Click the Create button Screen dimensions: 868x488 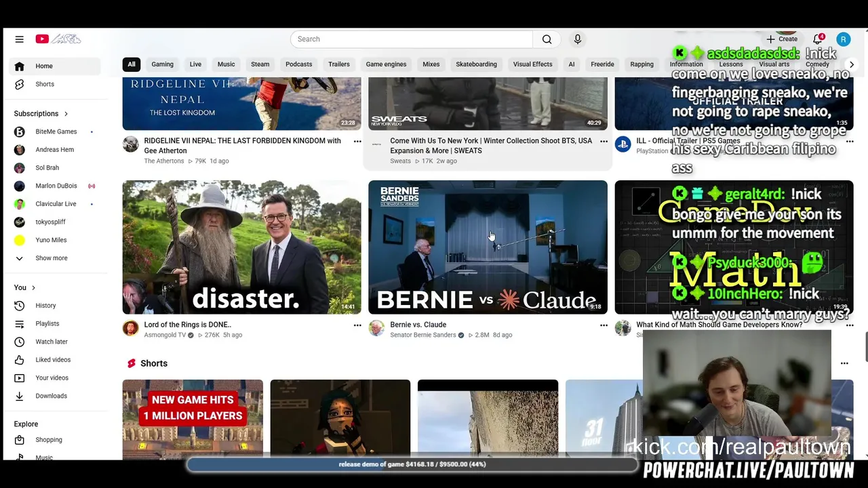(x=782, y=39)
